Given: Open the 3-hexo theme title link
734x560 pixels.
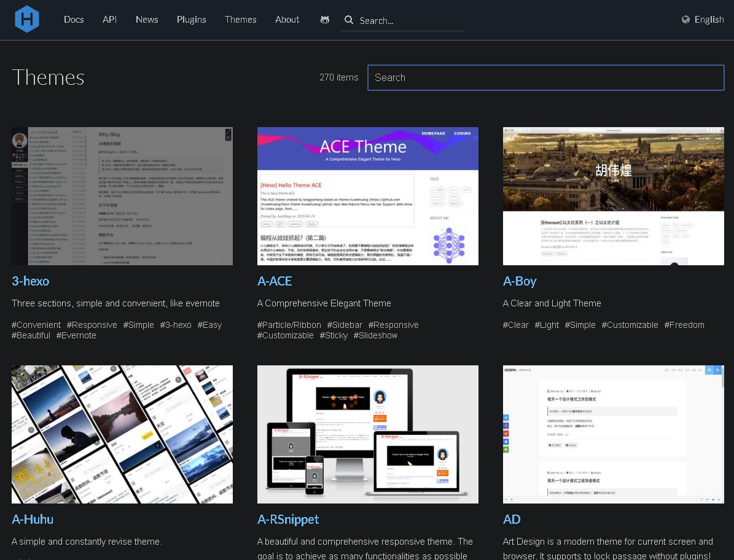Looking at the screenshot, I should [30, 281].
